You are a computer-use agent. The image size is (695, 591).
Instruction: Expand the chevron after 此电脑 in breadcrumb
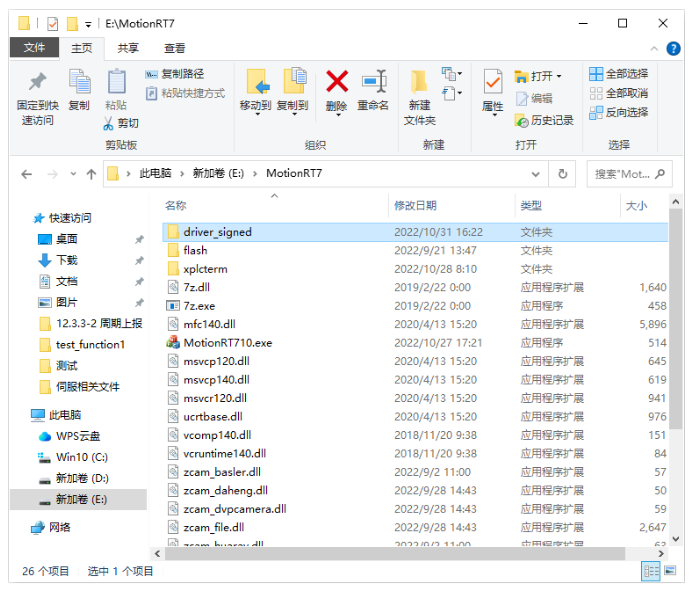coord(182,174)
